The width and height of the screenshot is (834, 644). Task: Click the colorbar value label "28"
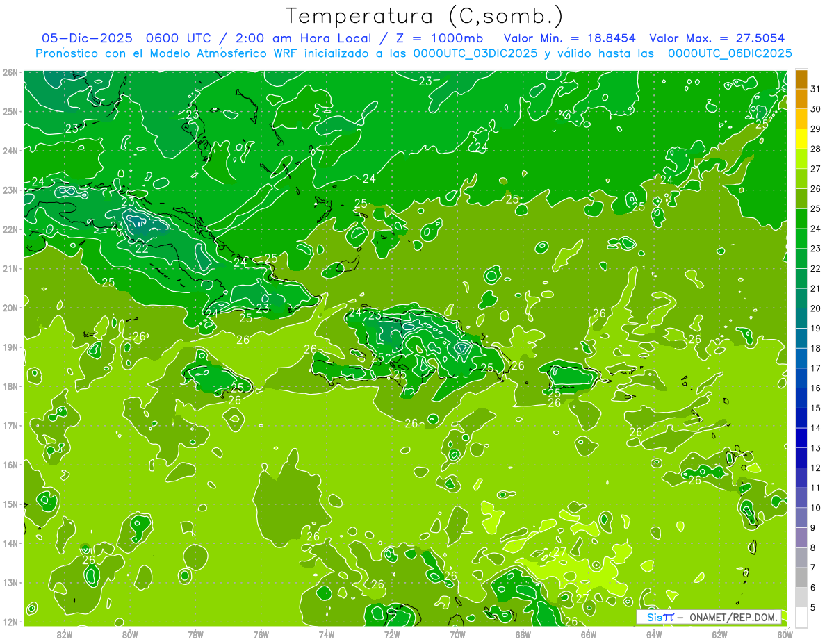point(816,149)
